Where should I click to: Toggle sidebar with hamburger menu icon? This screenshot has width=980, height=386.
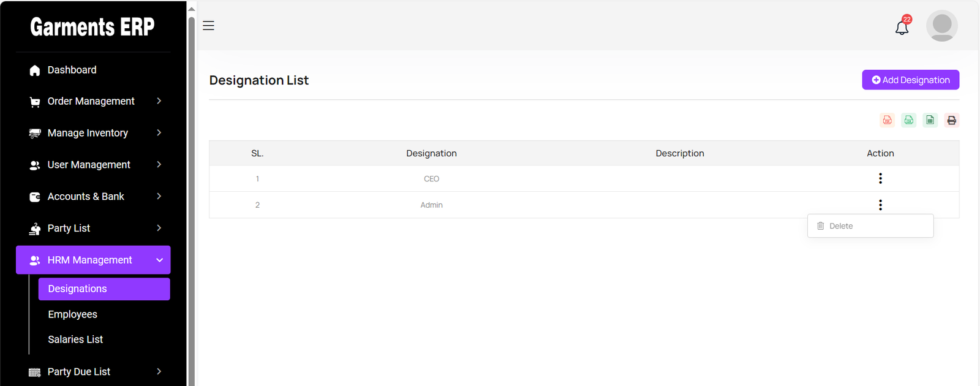208,26
